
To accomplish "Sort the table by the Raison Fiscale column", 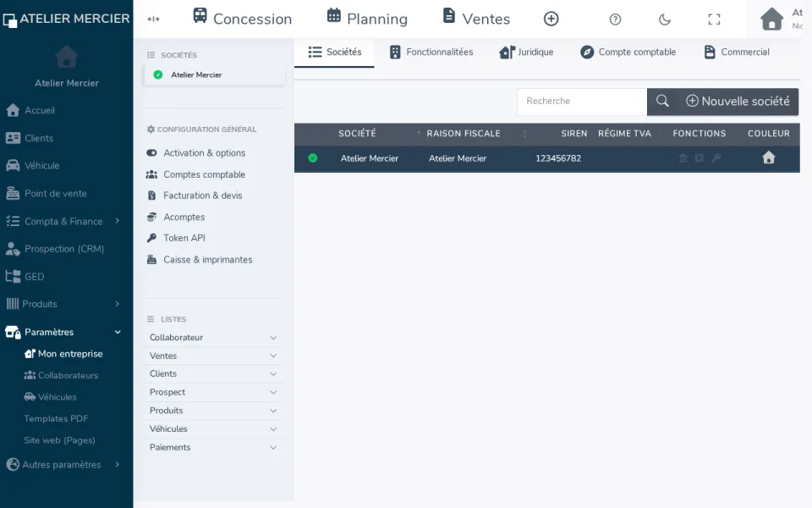I will coord(464,133).
